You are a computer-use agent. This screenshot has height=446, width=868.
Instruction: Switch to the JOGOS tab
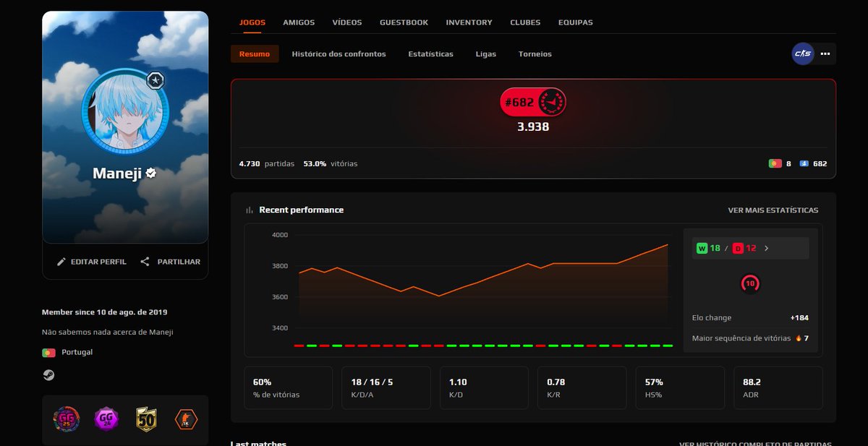[x=252, y=22]
